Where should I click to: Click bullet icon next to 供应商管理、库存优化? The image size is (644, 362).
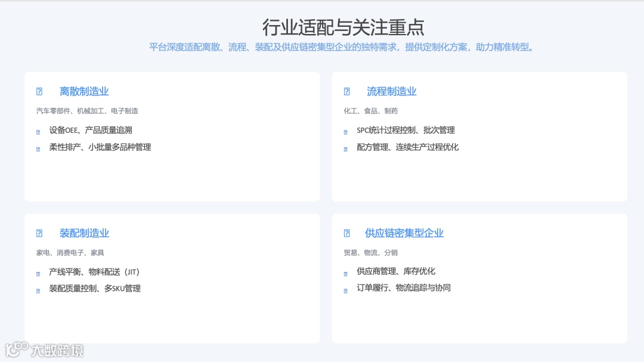[x=346, y=274]
